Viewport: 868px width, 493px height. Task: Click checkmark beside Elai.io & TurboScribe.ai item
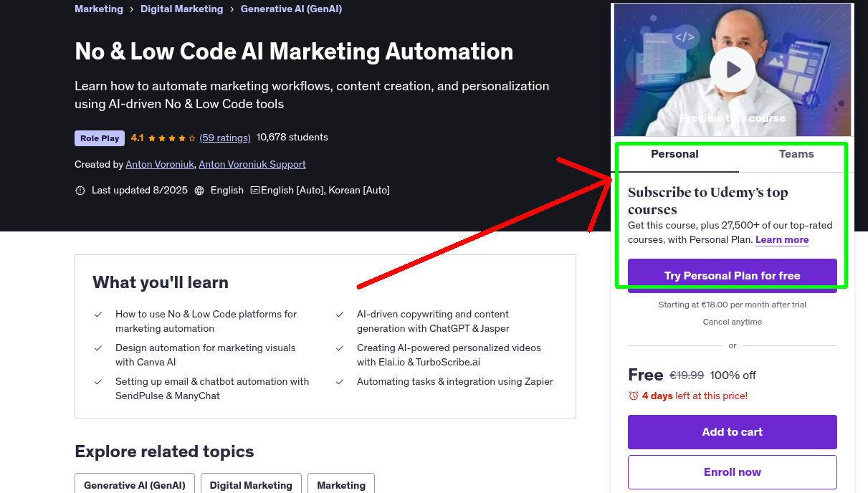click(340, 348)
